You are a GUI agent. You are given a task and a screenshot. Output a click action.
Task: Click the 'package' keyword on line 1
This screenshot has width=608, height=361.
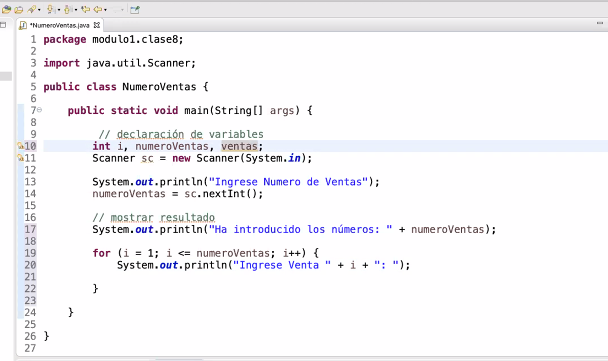coord(65,40)
